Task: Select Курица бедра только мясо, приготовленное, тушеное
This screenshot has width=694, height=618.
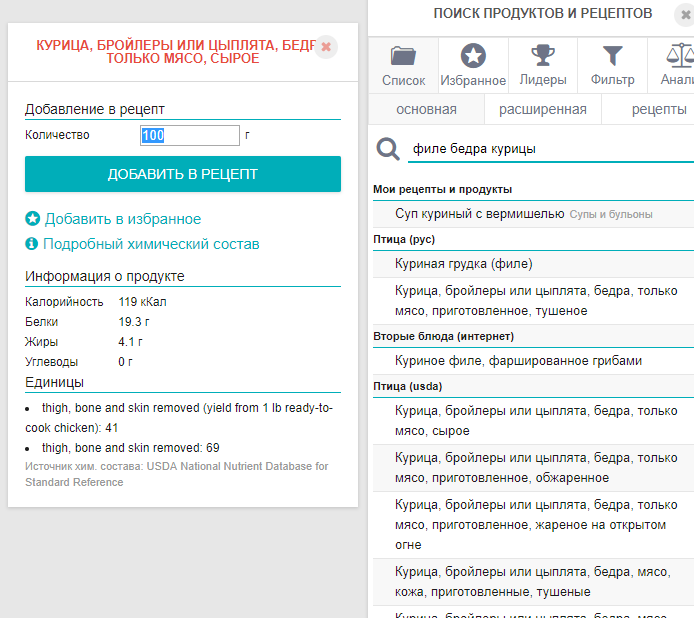Action: [533, 301]
